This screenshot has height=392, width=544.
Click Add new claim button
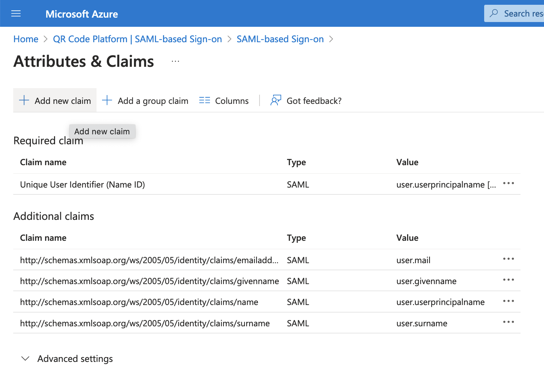[55, 100]
